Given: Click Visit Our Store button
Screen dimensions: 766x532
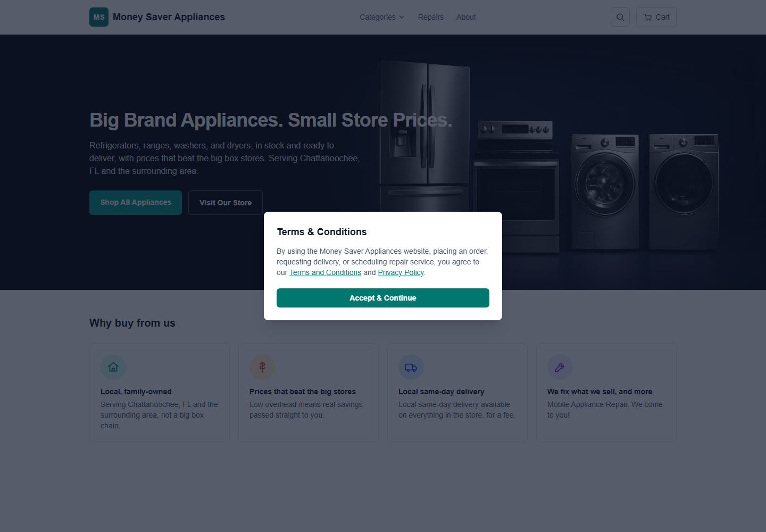Looking at the screenshot, I should tap(226, 203).
